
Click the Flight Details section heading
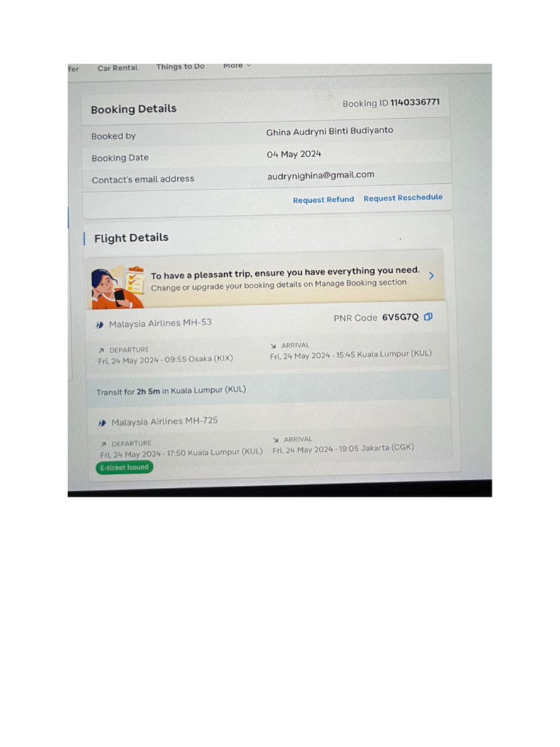(x=131, y=238)
